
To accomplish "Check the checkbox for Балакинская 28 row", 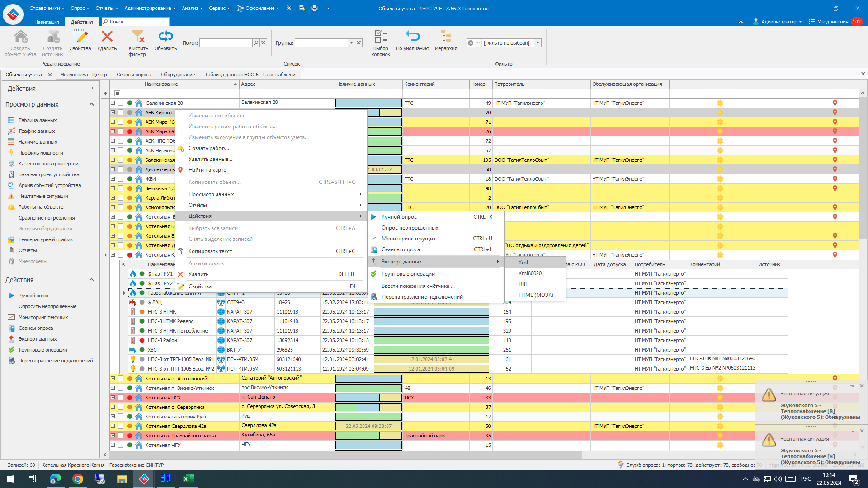I will [121, 103].
